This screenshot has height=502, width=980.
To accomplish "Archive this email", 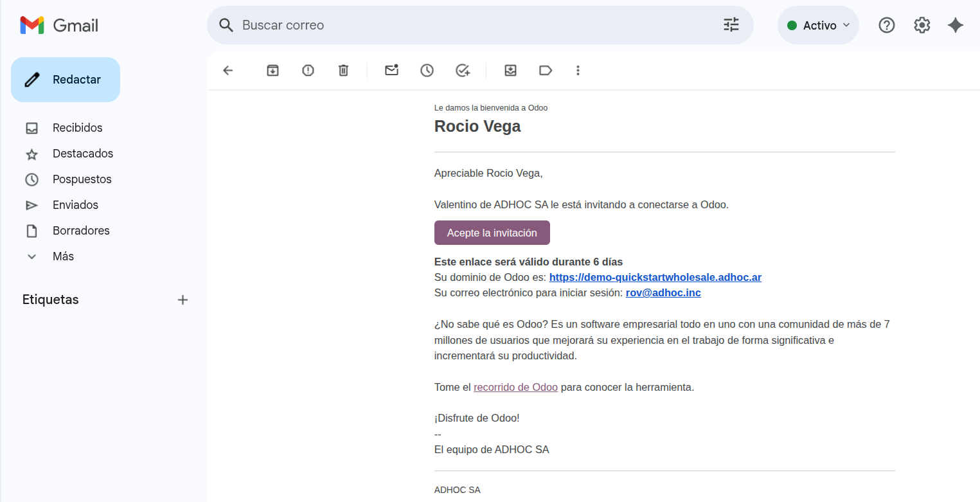I will tap(272, 71).
